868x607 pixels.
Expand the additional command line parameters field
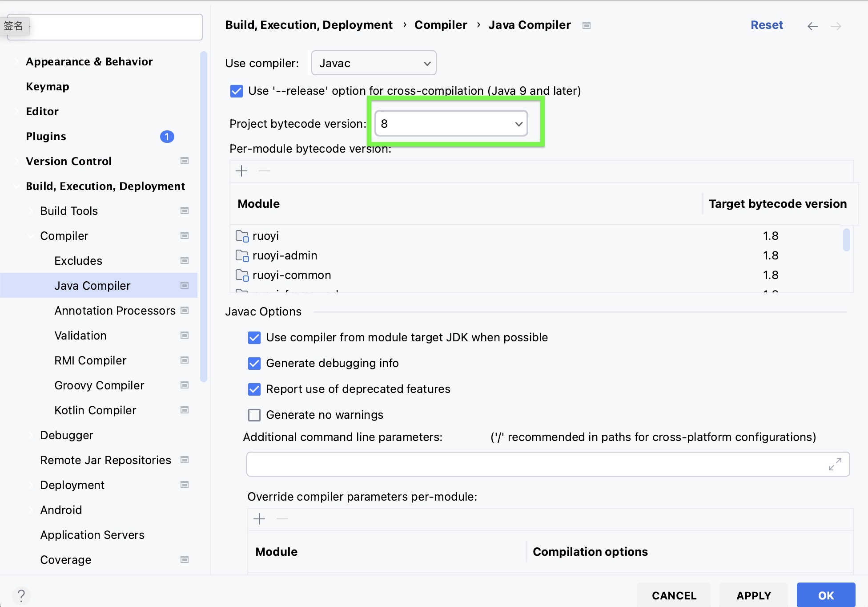pyautogui.click(x=835, y=464)
